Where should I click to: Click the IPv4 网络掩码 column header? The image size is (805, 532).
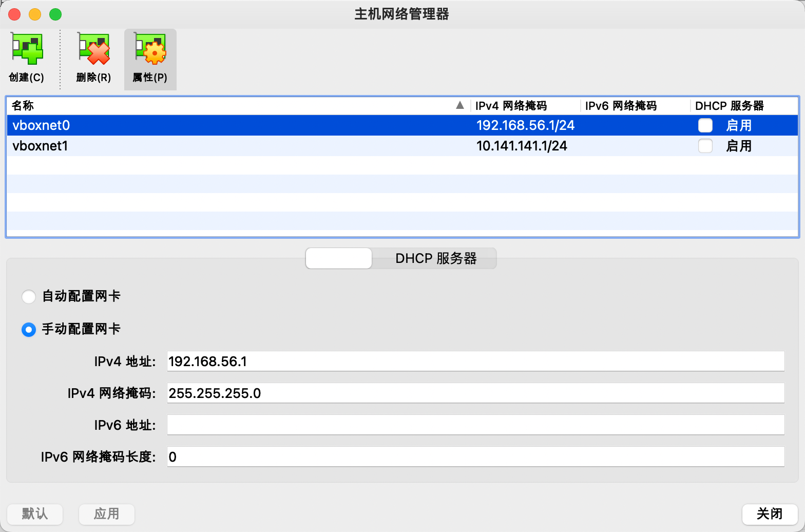pos(525,106)
